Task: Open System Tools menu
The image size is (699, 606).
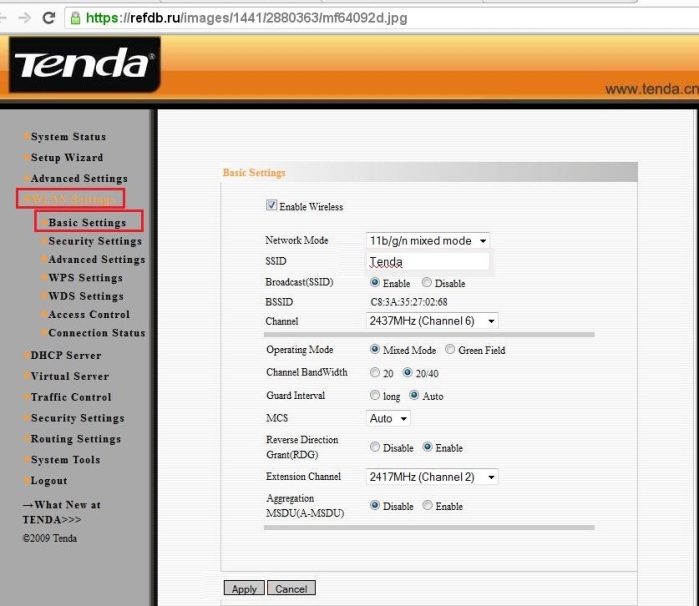Action: (x=66, y=460)
